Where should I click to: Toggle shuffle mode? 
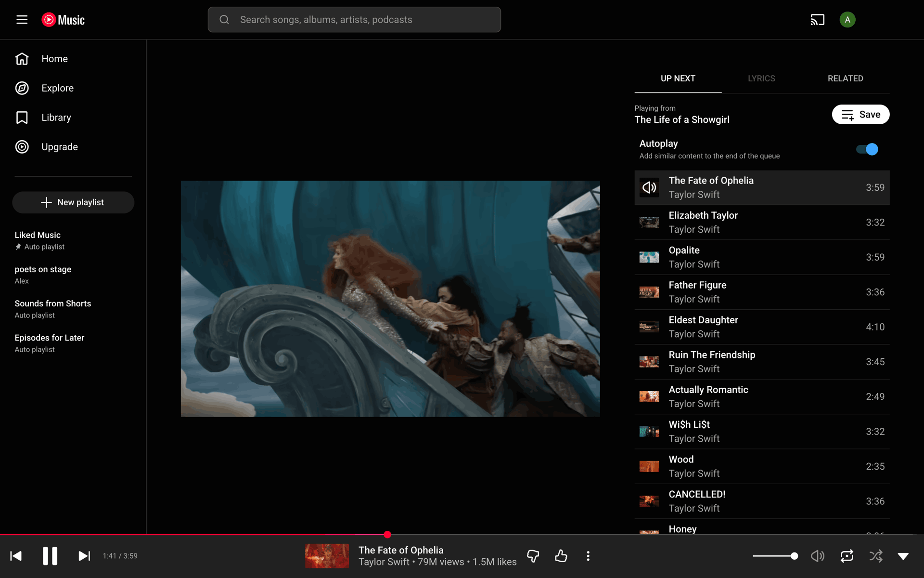(x=876, y=556)
